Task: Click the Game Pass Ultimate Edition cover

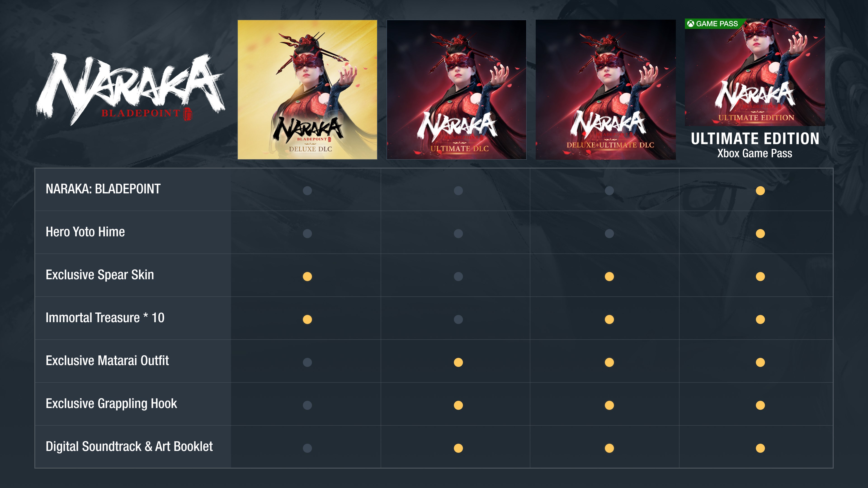Action: [x=755, y=72]
